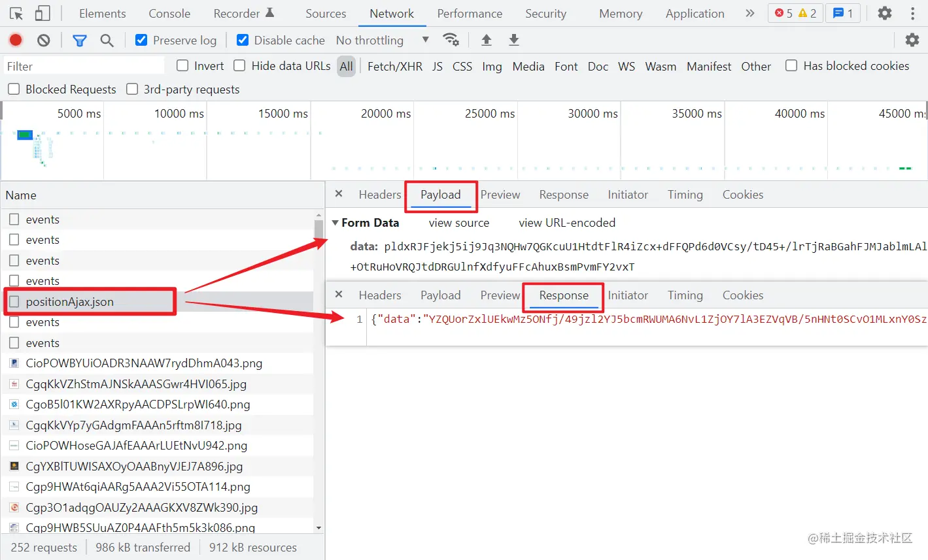The width and height of the screenshot is (928, 560).
Task: Close the upper request details pane
Action: [x=339, y=193]
